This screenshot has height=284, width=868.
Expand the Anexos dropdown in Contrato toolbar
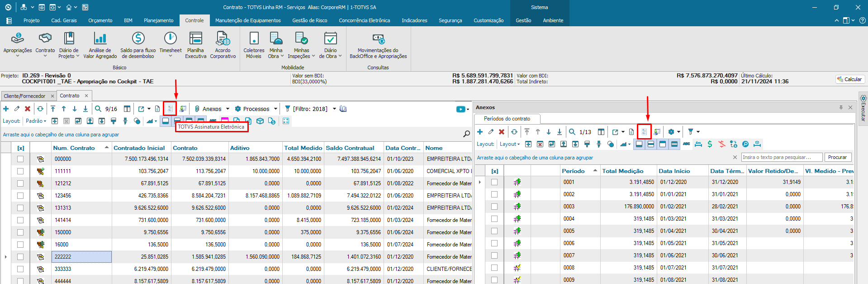pos(228,109)
